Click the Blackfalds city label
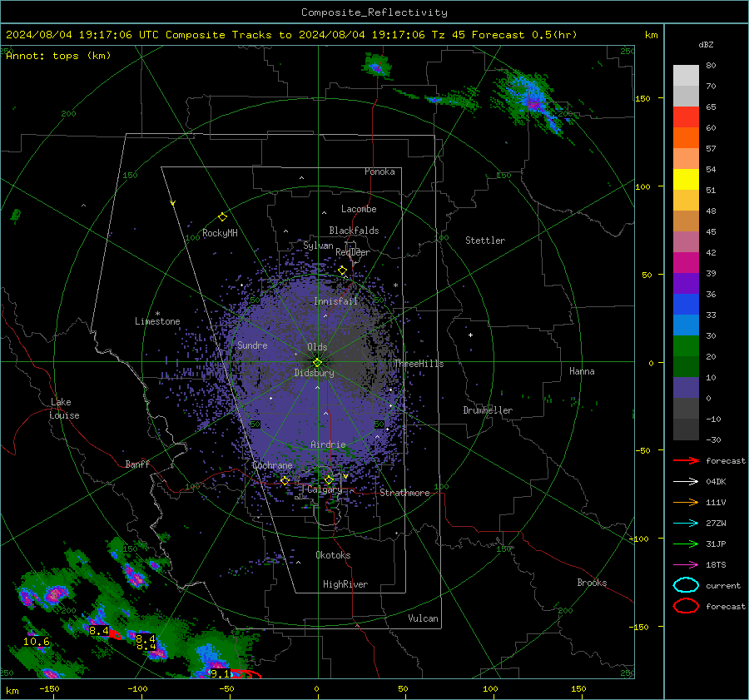The height and width of the screenshot is (700, 749). pos(354,231)
